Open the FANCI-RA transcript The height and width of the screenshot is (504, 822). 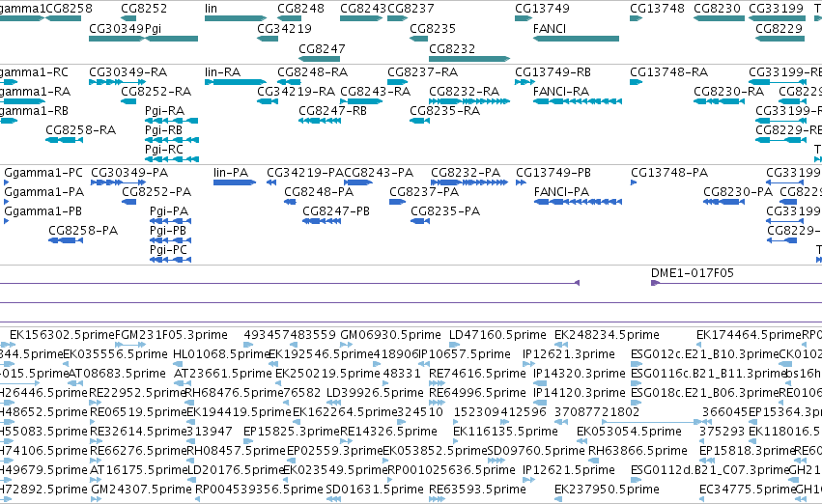(578, 101)
